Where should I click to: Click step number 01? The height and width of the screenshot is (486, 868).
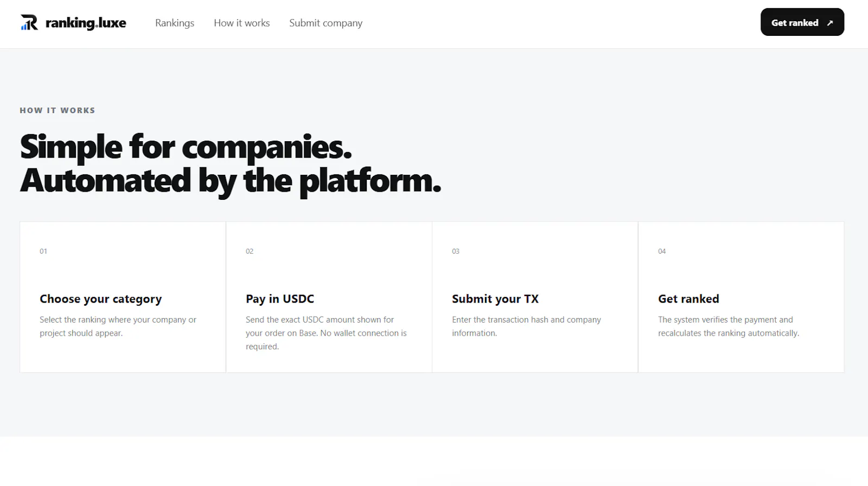(43, 251)
